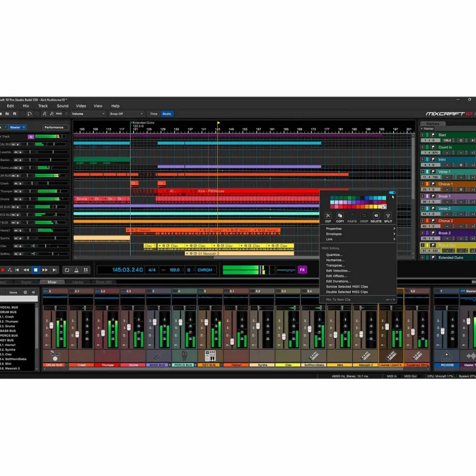Viewport: 476px width, 476px height.
Task: Toggle the metronome icon
Action: point(76,270)
